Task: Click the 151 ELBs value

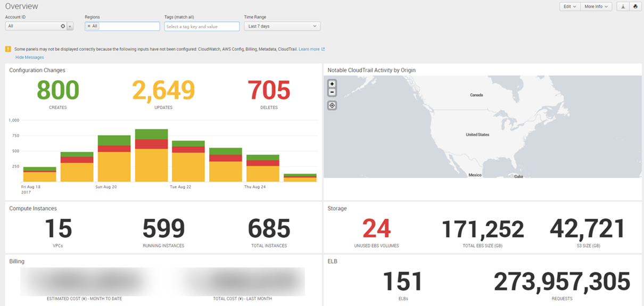Action: (403, 282)
